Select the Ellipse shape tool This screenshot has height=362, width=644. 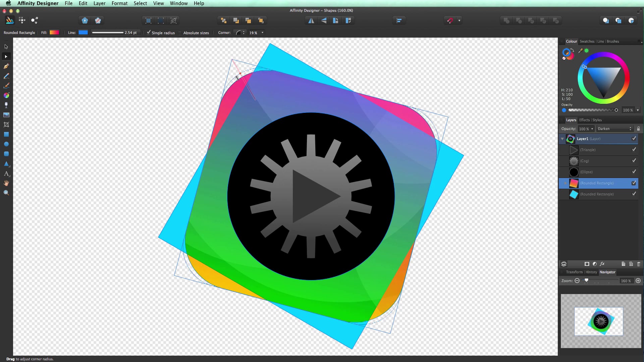click(6, 144)
